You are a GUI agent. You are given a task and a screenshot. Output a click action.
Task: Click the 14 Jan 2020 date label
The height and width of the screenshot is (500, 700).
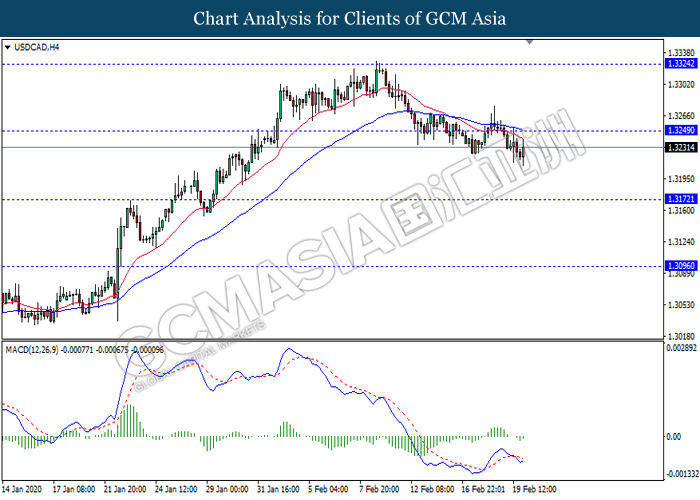22,490
